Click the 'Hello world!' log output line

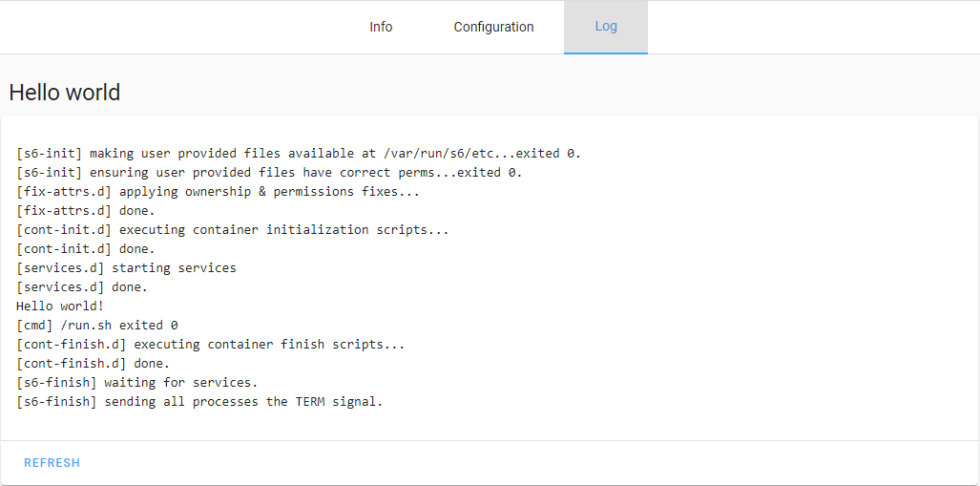click(x=60, y=306)
